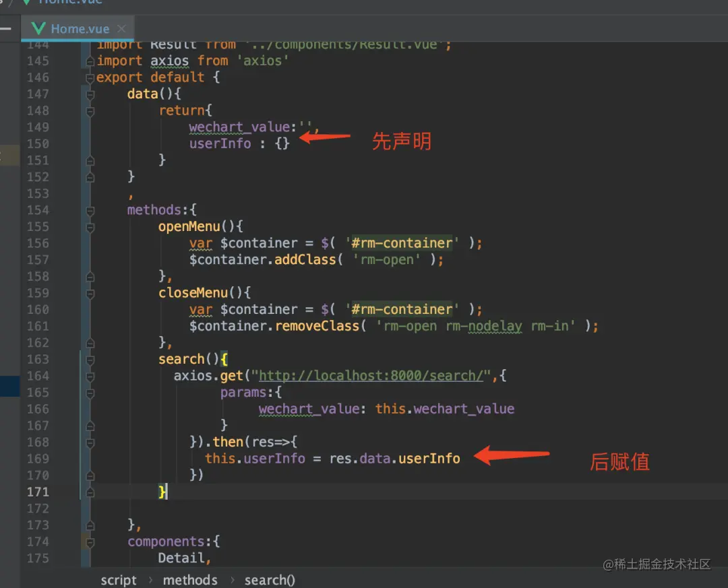728x588 pixels.
Task: Fold the data() function at line 147
Action: point(90,95)
